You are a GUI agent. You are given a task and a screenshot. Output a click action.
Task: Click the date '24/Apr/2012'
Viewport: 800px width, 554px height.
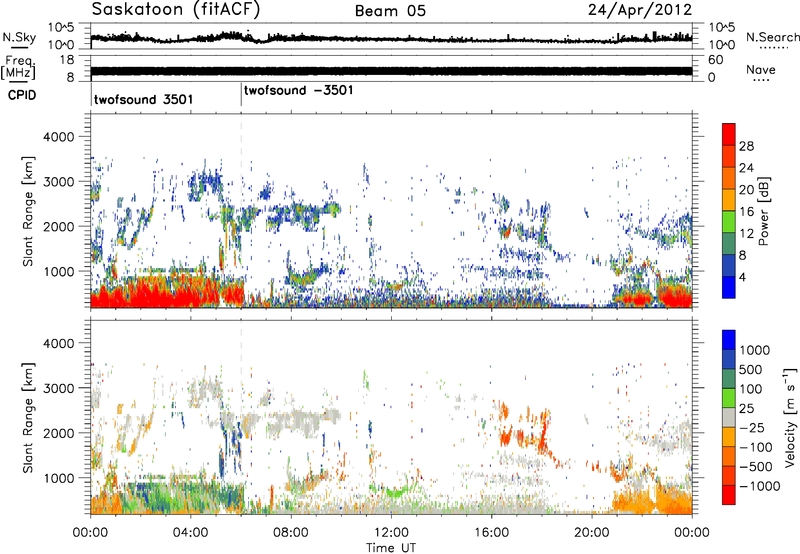(x=640, y=10)
